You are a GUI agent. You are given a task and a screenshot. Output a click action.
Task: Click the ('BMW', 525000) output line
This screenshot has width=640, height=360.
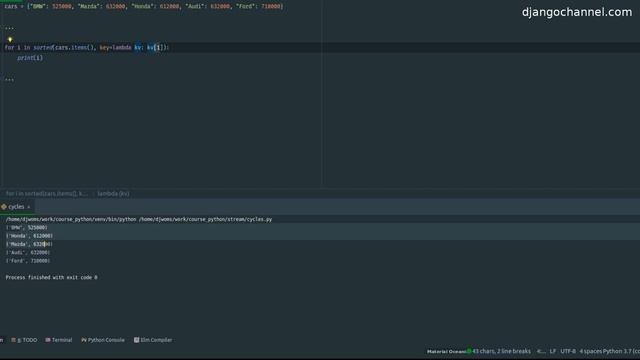click(27, 228)
